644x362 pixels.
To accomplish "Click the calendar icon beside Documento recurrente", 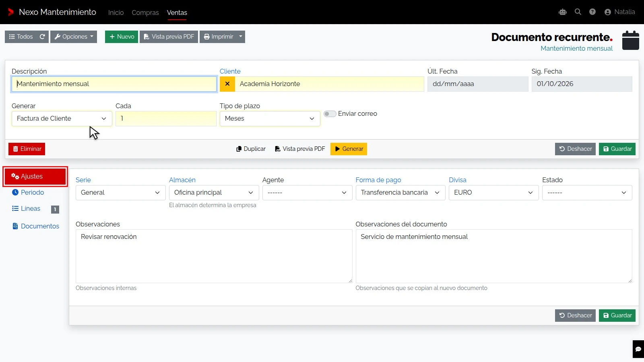I will tap(631, 40).
